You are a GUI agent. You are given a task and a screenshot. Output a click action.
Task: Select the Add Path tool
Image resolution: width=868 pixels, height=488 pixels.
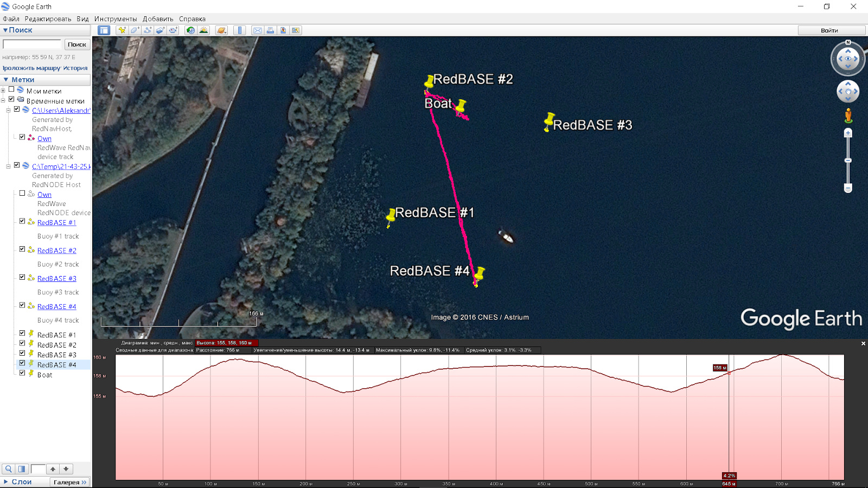pos(148,30)
